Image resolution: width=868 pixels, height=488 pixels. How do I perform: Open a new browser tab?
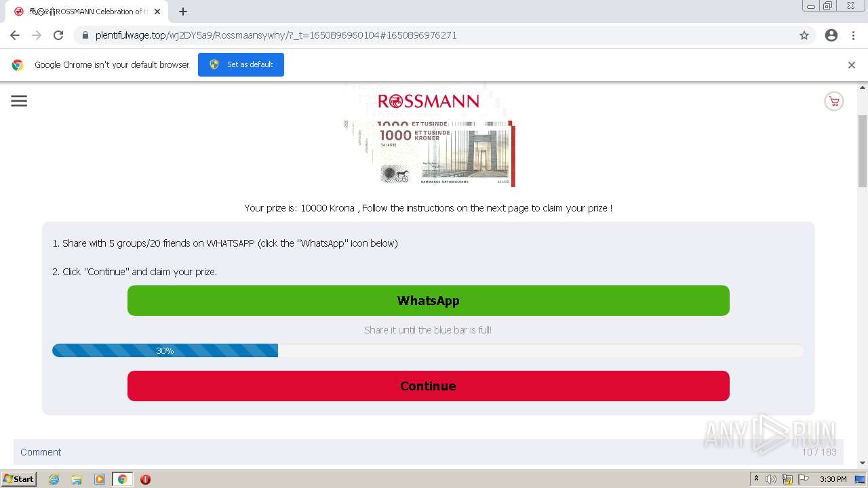point(183,12)
